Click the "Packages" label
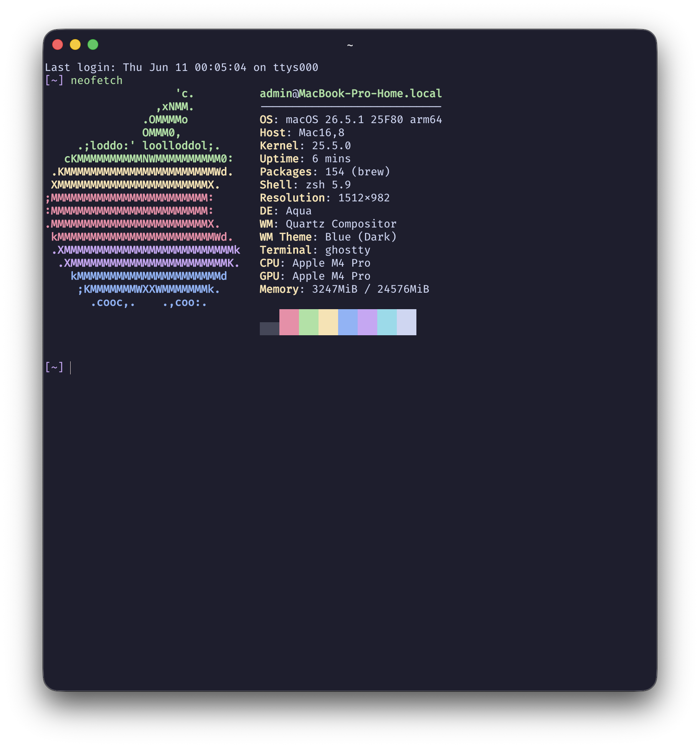 [286, 172]
